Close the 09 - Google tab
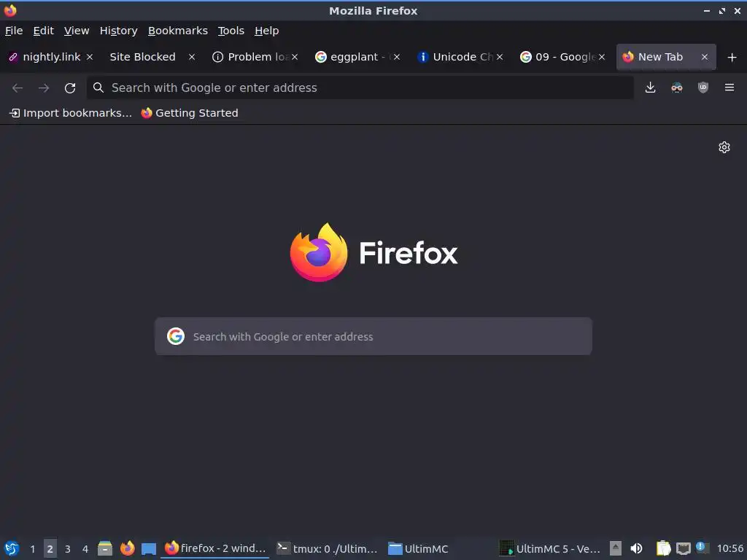747x560 pixels. [602, 57]
